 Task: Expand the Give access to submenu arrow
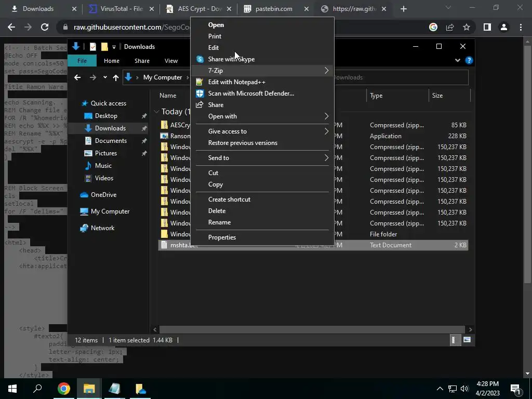(326, 131)
